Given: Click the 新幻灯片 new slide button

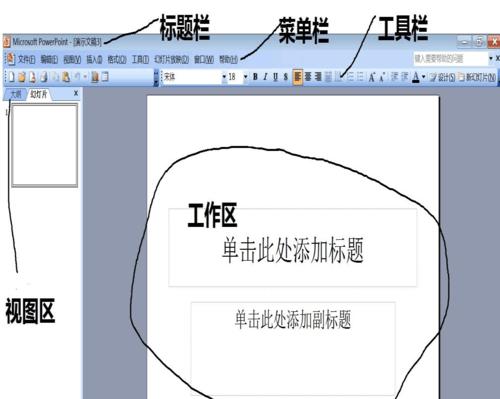Looking at the screenshot, I should 477,77.
